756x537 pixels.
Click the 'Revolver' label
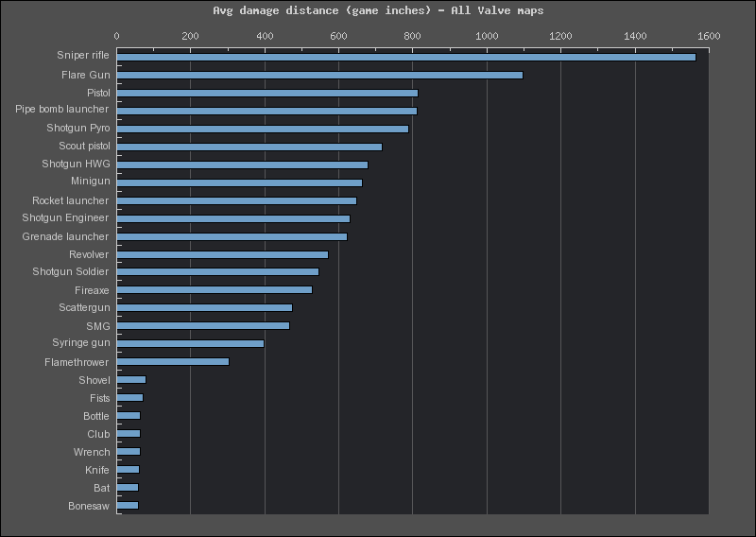(89, 254)
